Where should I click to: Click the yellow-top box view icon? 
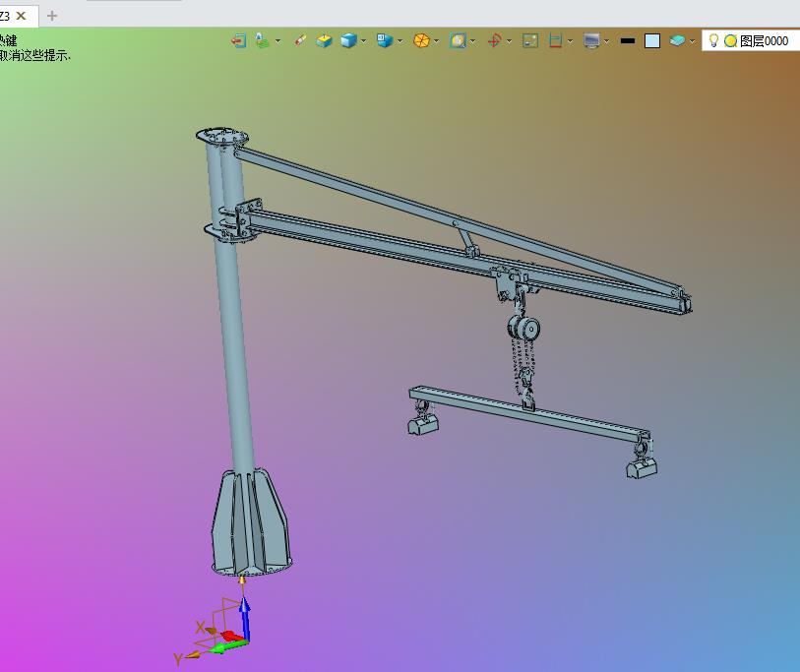pos(324,40)
